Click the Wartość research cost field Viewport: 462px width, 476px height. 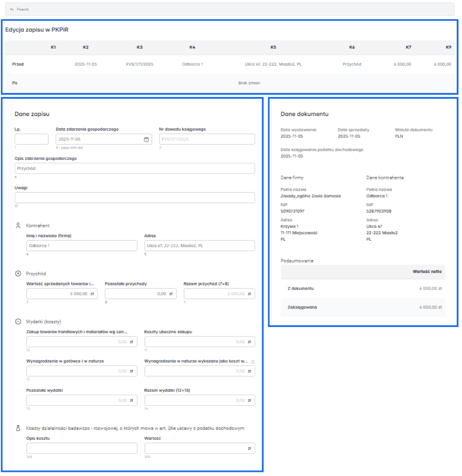tap(200, 448)
